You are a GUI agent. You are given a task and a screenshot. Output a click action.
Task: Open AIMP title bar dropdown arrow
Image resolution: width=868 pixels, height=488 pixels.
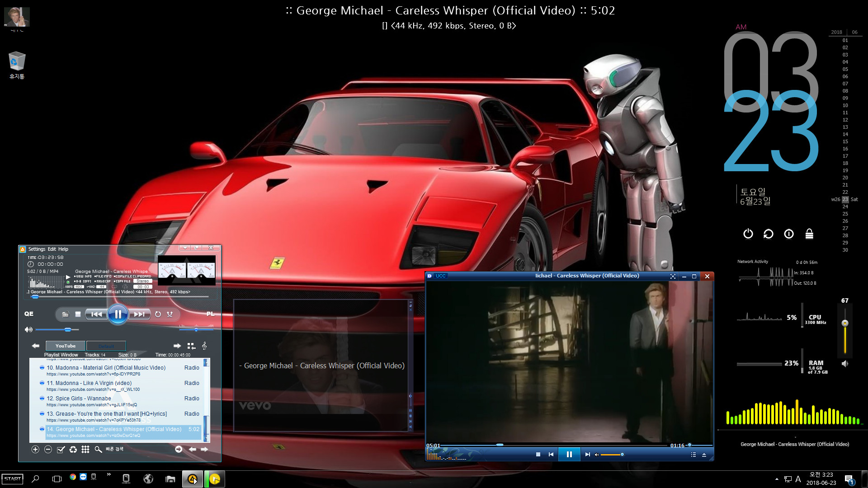click(x=185, y=248)
